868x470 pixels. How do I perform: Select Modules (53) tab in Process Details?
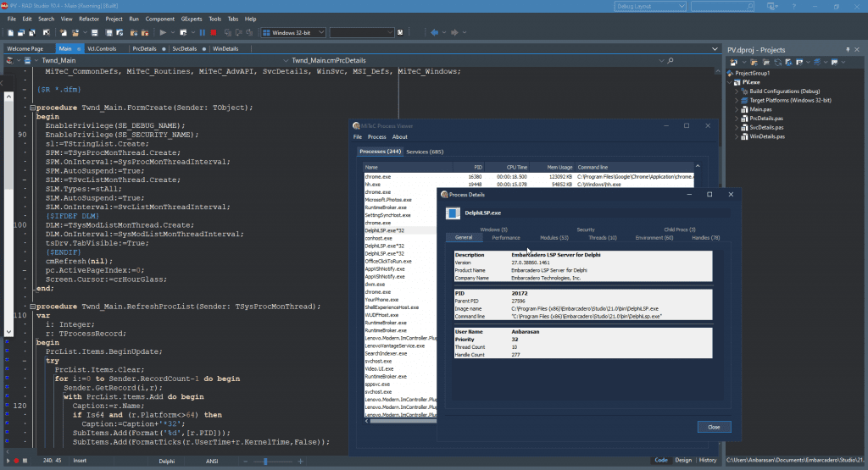click(x=554, y=238)
